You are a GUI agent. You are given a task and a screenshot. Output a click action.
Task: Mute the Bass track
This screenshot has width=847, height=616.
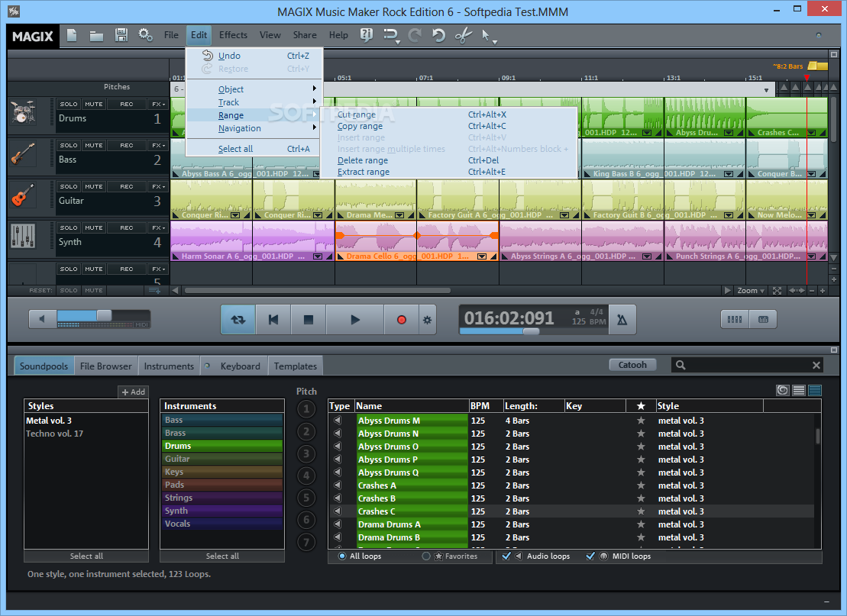tap(93, 145)
